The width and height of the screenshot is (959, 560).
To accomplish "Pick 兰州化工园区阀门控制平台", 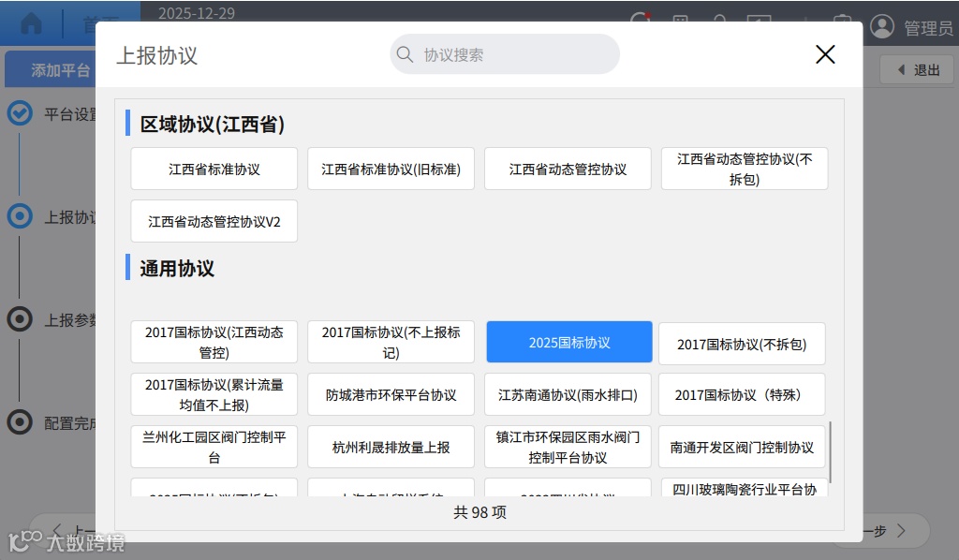I will pyautogui.click(x=214, y=447).
